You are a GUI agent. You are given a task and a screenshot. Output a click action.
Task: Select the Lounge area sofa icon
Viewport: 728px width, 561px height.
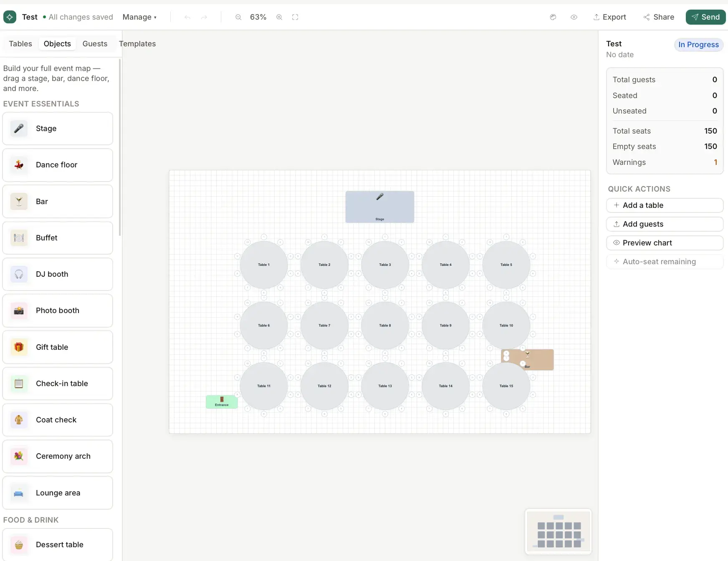19,493
